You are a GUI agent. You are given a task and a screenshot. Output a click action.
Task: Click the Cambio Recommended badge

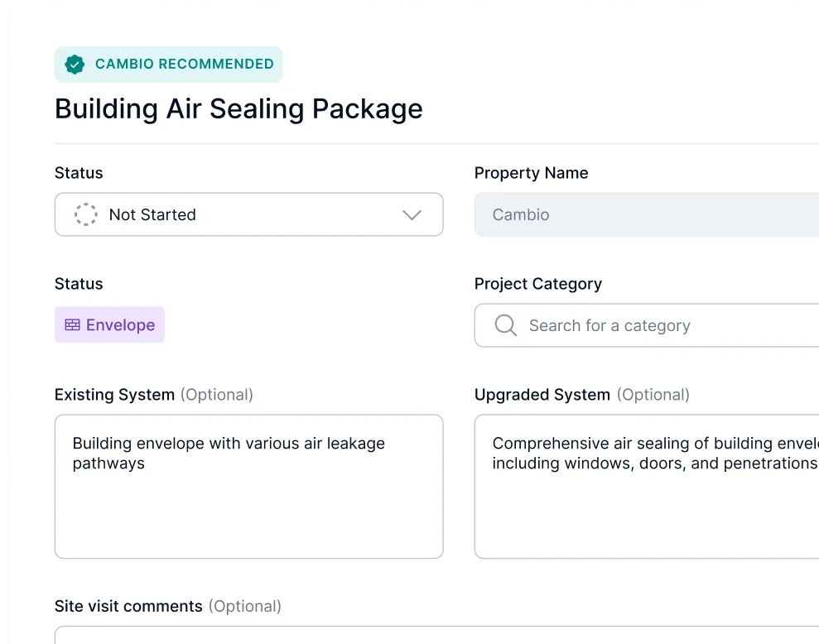click(168, 64)
